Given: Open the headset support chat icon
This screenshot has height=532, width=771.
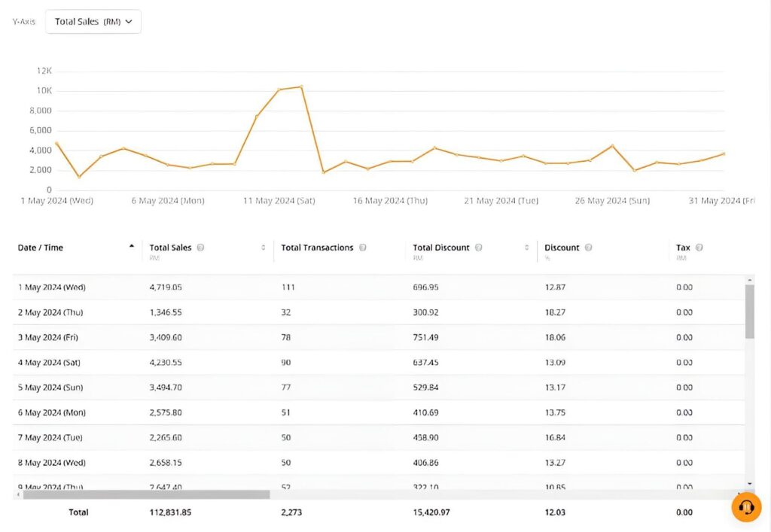Looking at the screenshot, I should tap(745, 508).
